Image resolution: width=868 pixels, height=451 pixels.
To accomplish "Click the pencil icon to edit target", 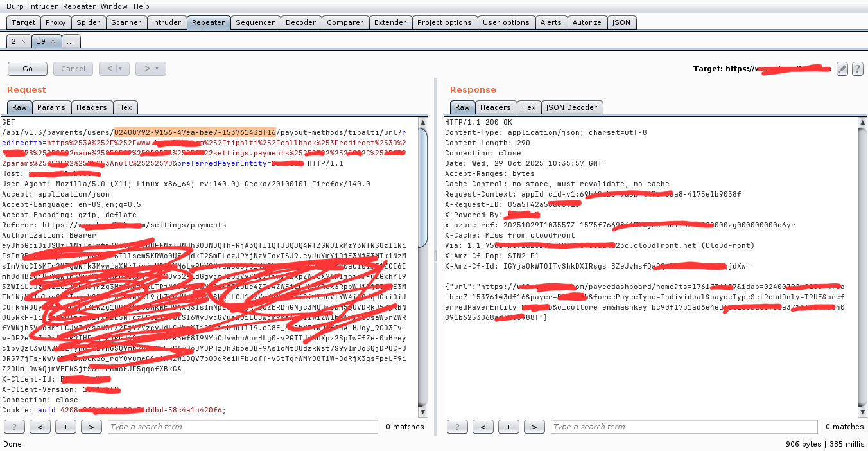I will (x=842, y=69).
